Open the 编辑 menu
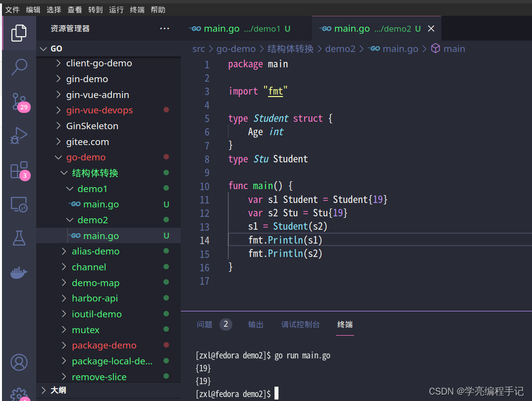 pos(33,9)
